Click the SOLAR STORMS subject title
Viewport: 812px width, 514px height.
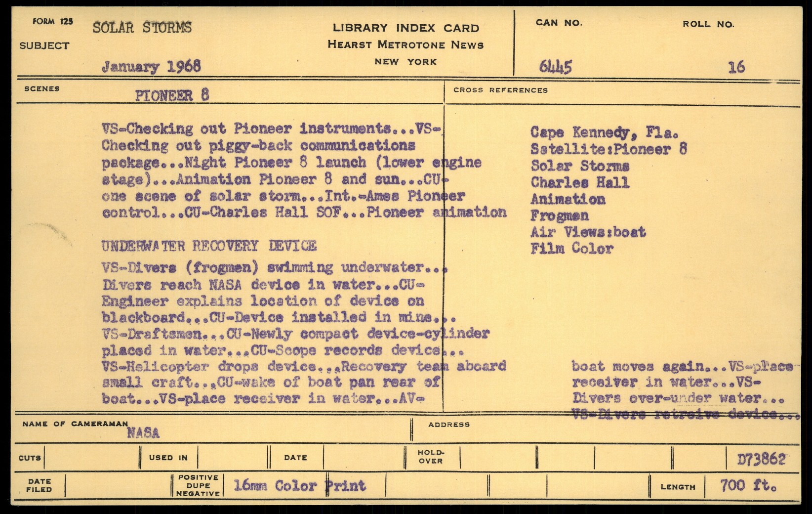[142, 27]
